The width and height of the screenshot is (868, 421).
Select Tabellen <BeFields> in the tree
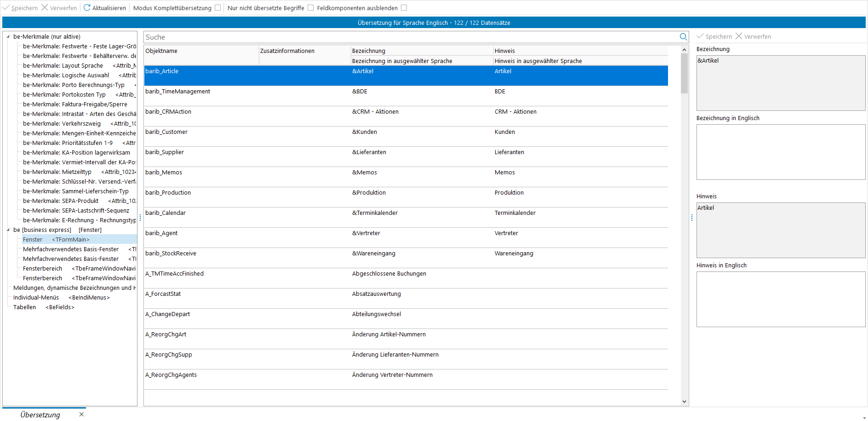coord(44,307)
